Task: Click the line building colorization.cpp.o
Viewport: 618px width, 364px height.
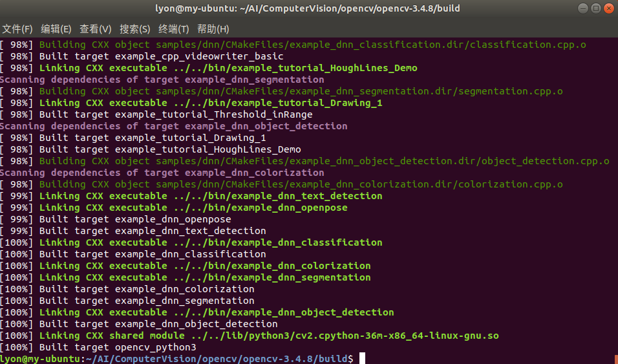Action: pyautogui.click(x=281, y=184)
